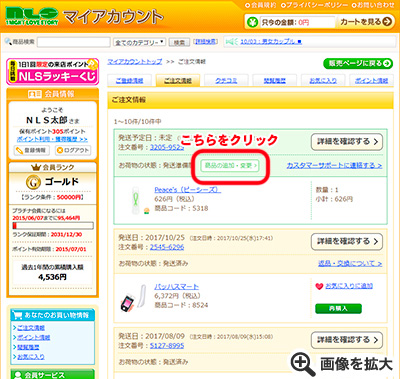Click the ログアウト button
Image resolution: width=400 pixels, height=379 pixels.
pos(73,150)
